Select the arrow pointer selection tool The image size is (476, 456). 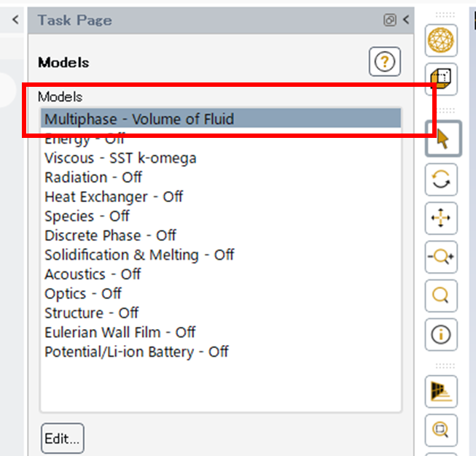443,139
